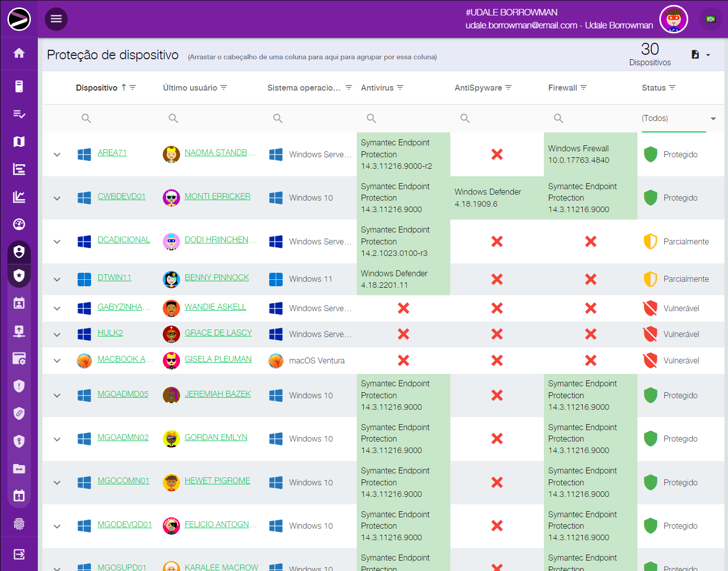Expand the DTWIN11 row details
This screenshot has width=728, height=571.
[x=57, y=279]
